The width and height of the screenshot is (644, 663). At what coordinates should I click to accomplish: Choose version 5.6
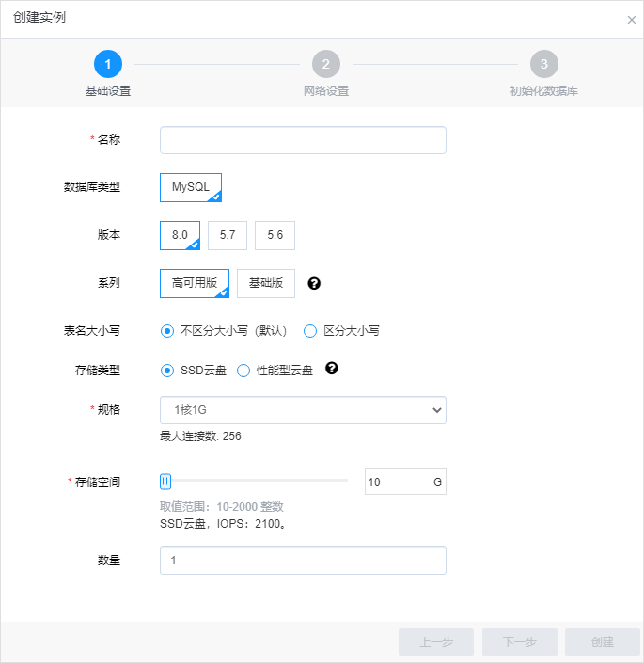pos(275,235)
